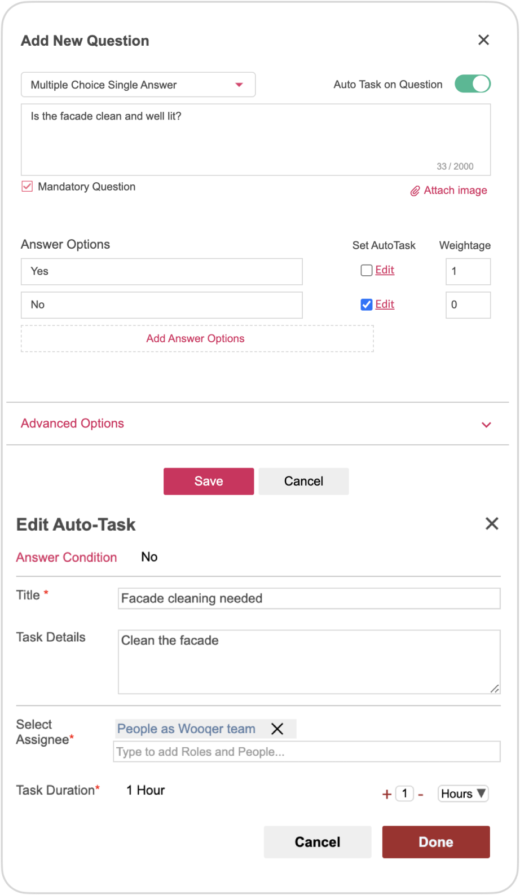Open Edit link for No answer

[385, 304]
